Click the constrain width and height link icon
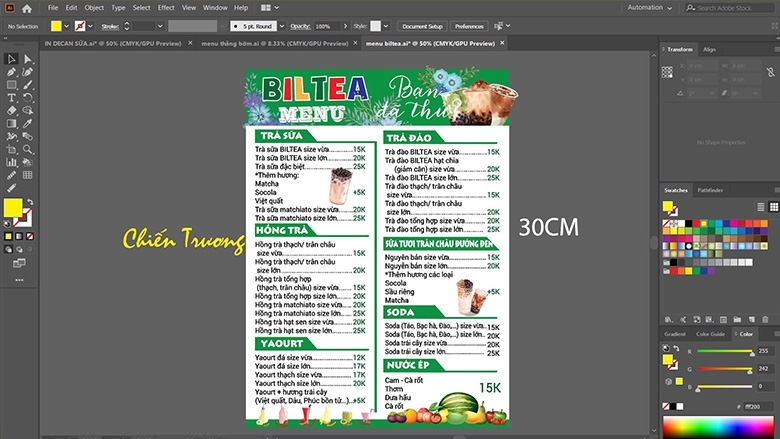 [x=771, y=73]
